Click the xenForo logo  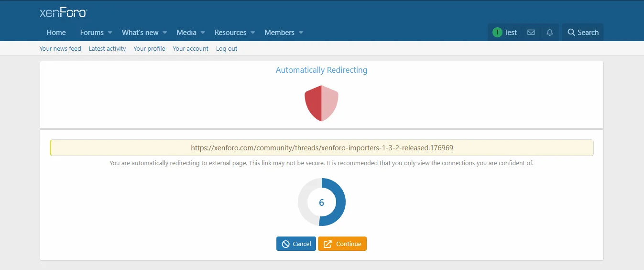pyautogui.click(x=63, y=12)
